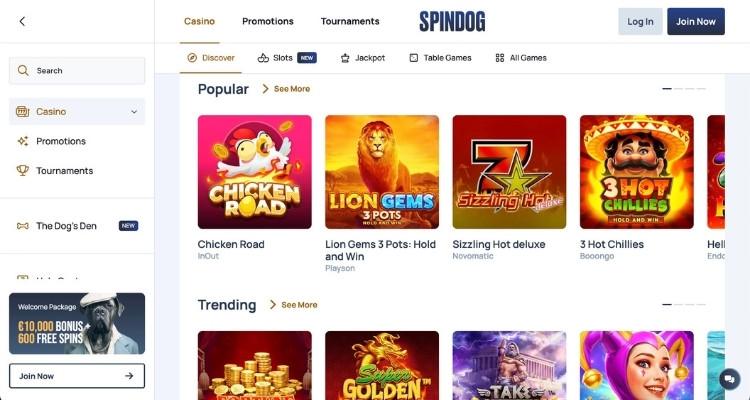Viewport: 750px width, 400px height.
Task: Open Promotions in the top navigation
Action: click(x=268, y=21)
